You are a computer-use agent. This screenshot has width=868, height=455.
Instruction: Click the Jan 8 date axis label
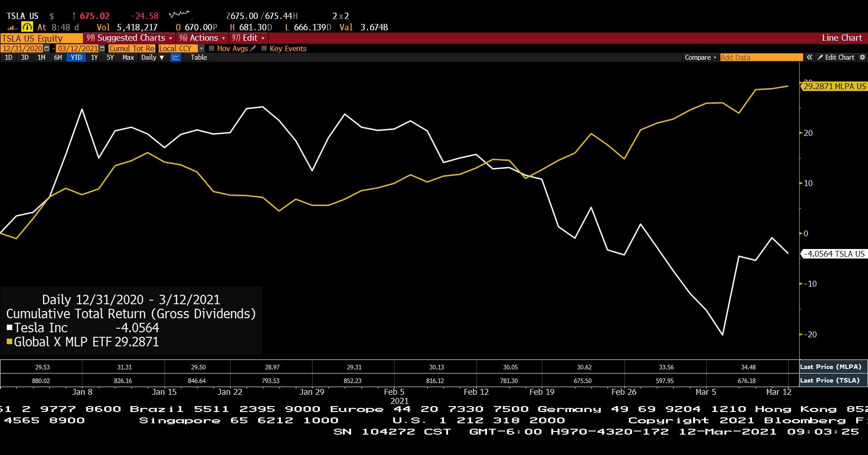(x=82, y=392)
